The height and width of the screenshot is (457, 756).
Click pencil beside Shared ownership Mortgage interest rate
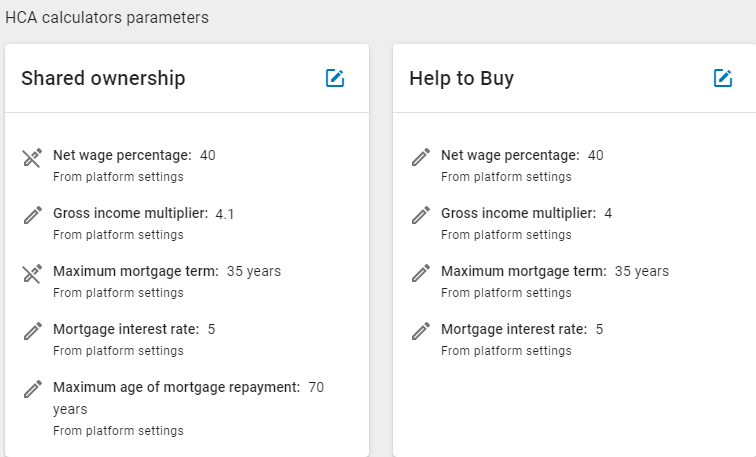click(32, 331)
